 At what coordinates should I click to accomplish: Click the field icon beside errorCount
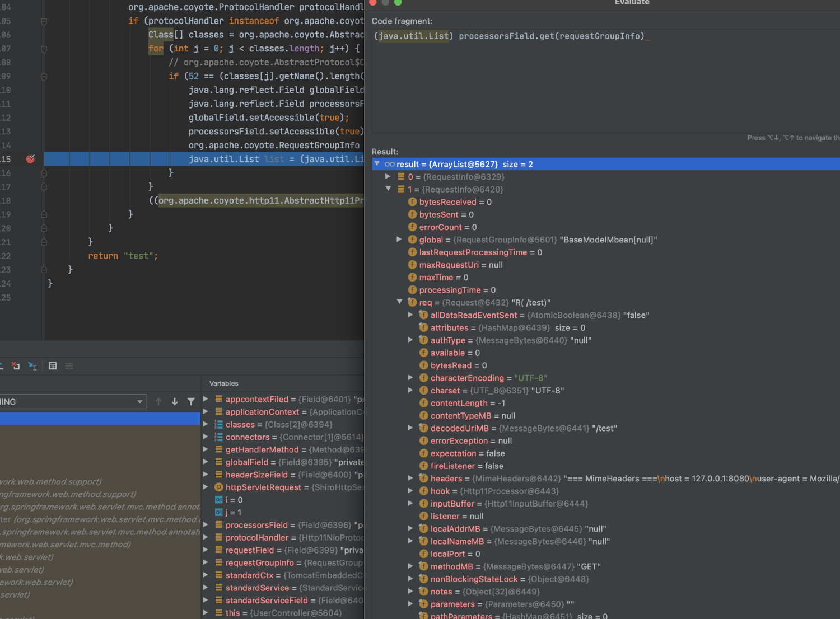tap(413, 227)
